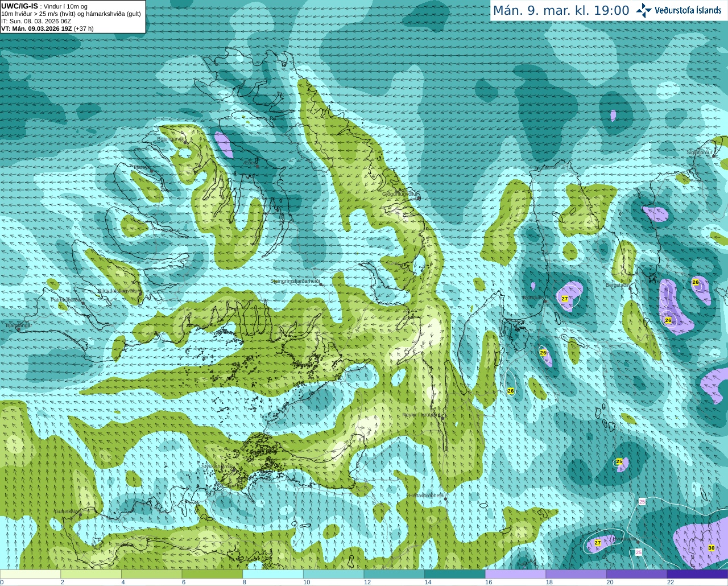Viewport: 728px width, 586px height.
Task: Click the yellow 27 gust marker beside Blönduós
Action: pos(565,298)
